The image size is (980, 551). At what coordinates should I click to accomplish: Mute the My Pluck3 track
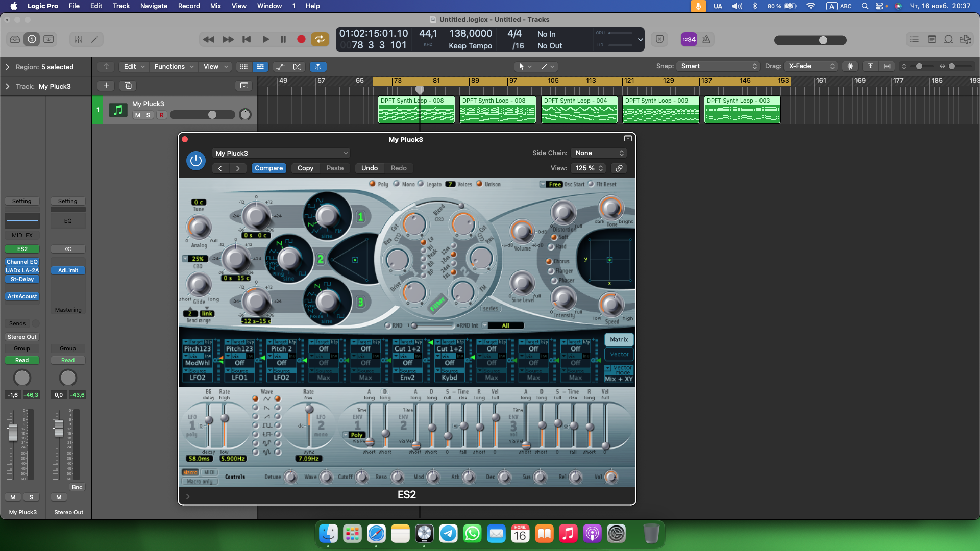click(137, 115)
